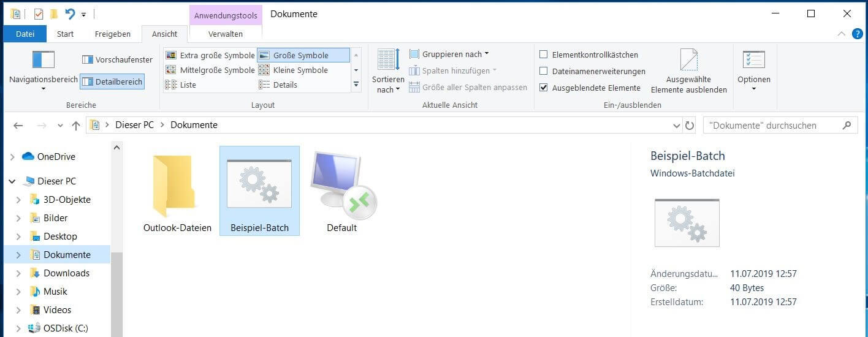Viewport: 868px width, 337px height.
Task: Select Dokumente in the navigation pane
Action: tap(67, 255)
